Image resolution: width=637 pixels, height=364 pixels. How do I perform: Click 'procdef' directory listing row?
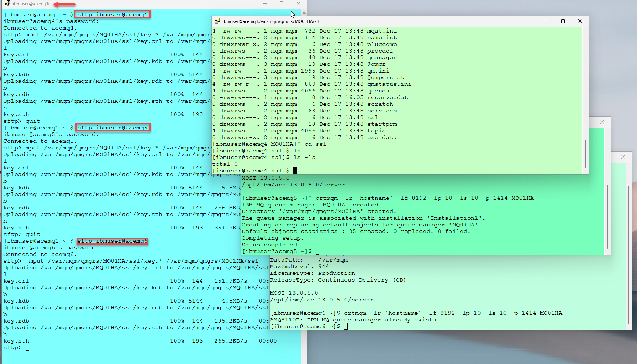[303, 51]
